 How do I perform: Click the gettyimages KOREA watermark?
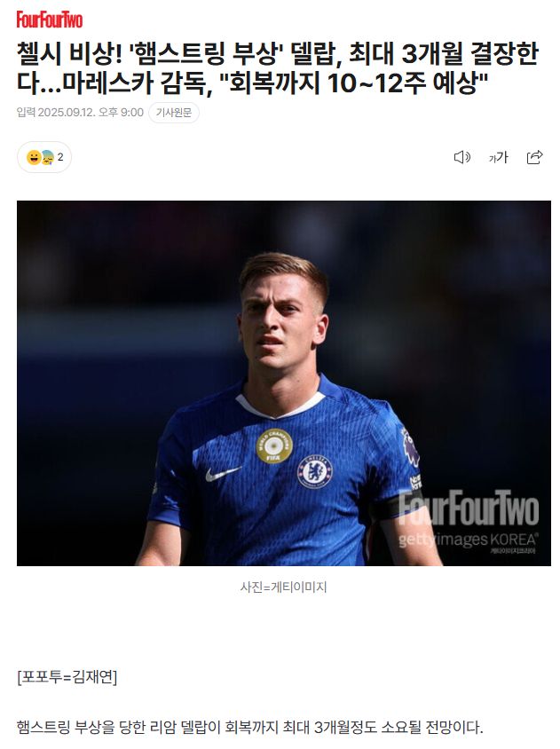click(468, 540)
